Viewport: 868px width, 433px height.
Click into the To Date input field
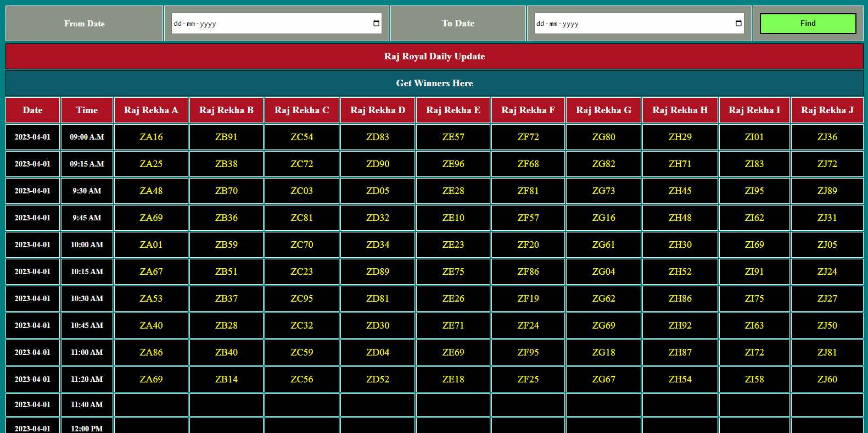tap(631, 24)
